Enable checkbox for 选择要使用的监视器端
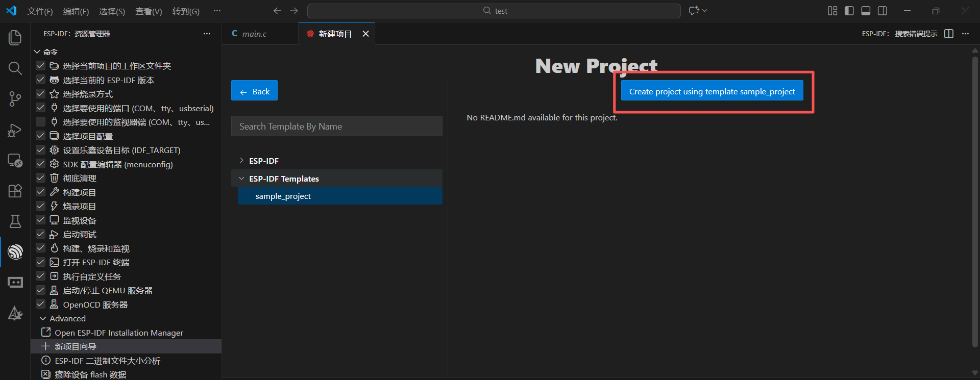The image size is (980, 380). (40, 122)
